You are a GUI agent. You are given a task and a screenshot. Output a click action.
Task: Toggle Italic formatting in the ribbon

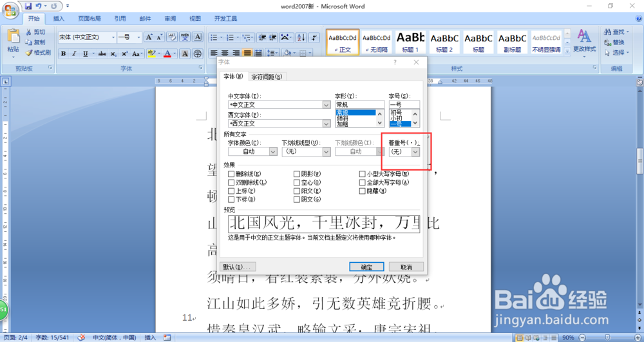[74, 54]
